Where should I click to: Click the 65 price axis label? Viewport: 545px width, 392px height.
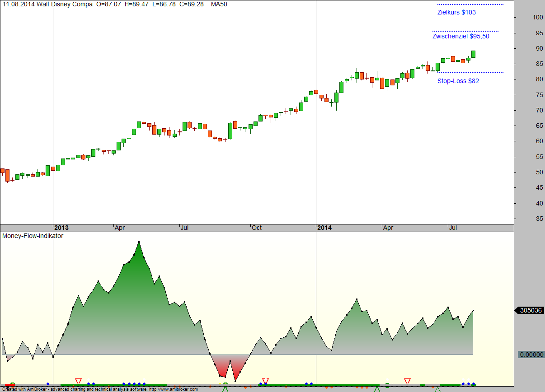540,126
